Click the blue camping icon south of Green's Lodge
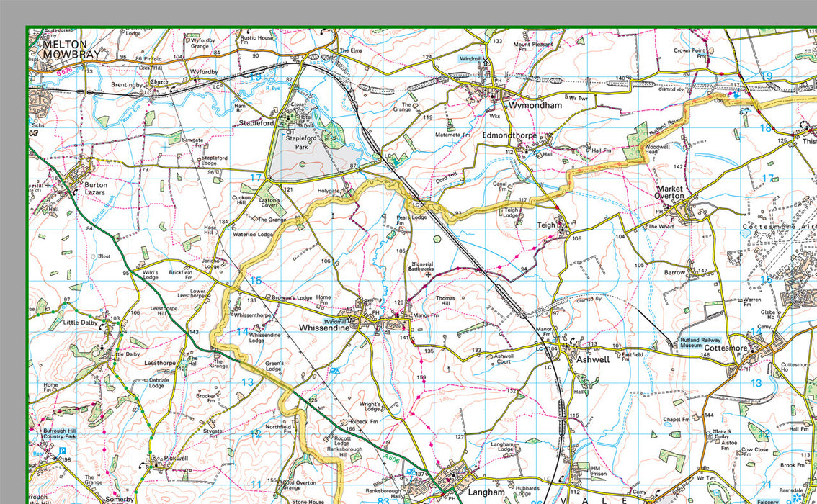817x504 pixels. (334, 371)
